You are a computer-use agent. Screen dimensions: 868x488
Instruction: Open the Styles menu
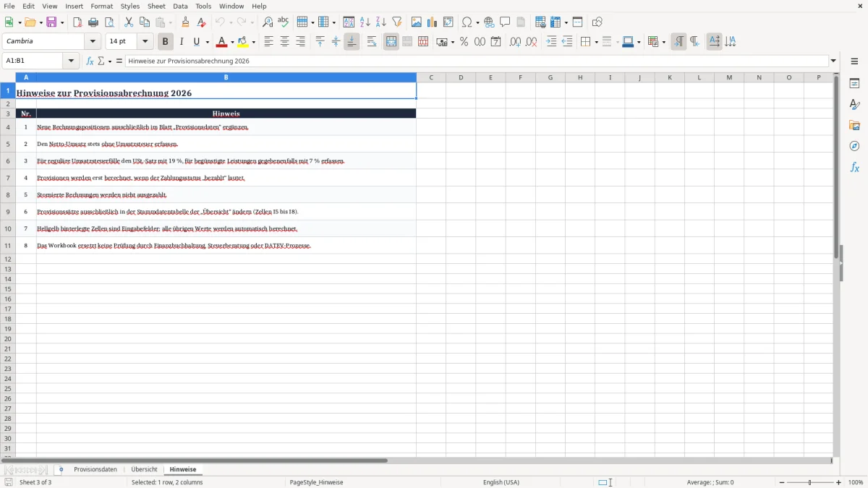(130, 6)
